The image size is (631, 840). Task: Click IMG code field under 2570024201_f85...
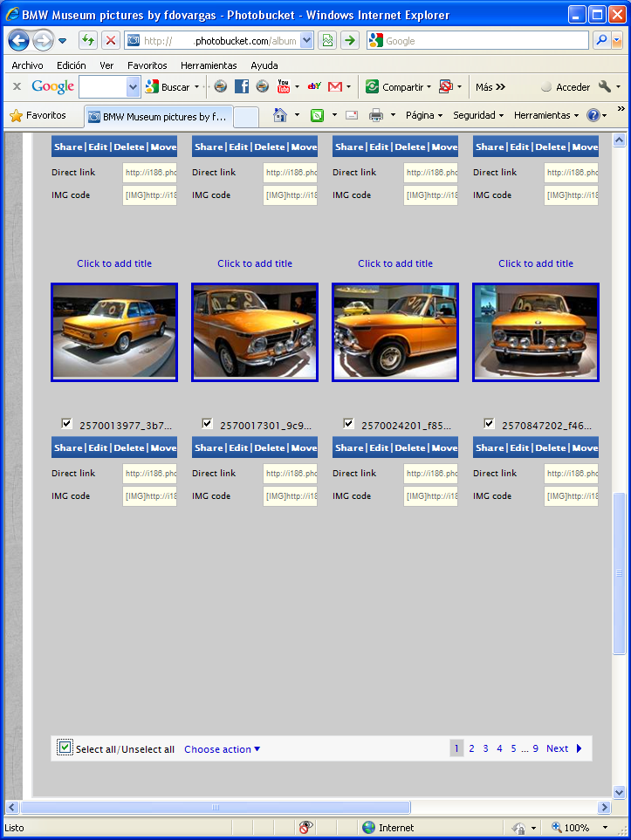tap(430, 496)
